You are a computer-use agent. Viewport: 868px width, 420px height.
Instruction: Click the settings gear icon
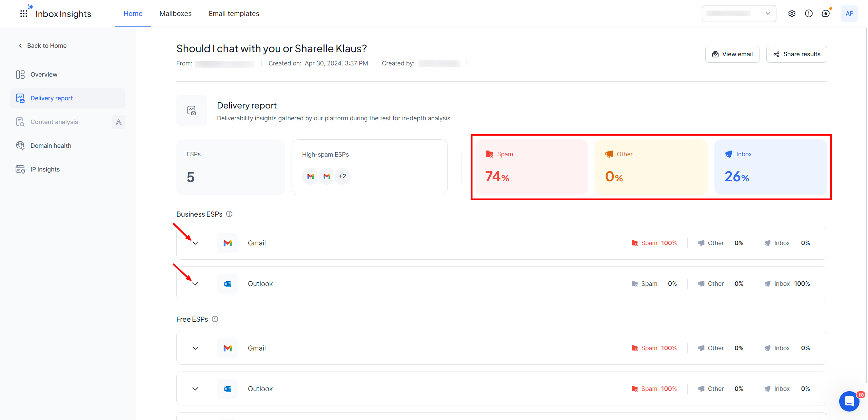tap(792, 14)
